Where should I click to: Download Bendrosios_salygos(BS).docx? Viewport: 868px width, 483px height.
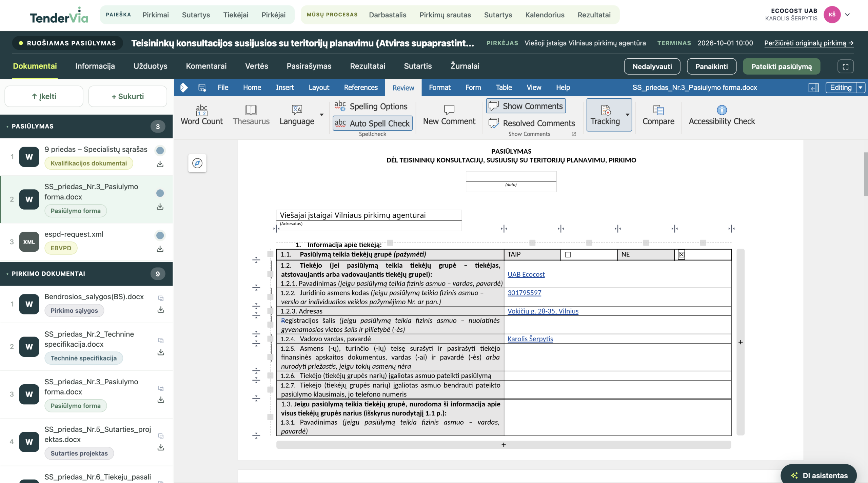pos(161,310)
